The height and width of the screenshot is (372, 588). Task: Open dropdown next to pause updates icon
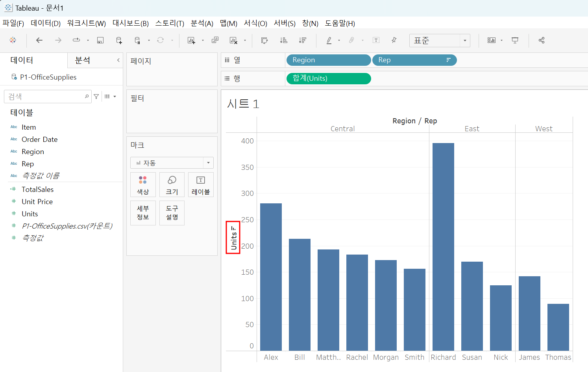pos(149,40)
